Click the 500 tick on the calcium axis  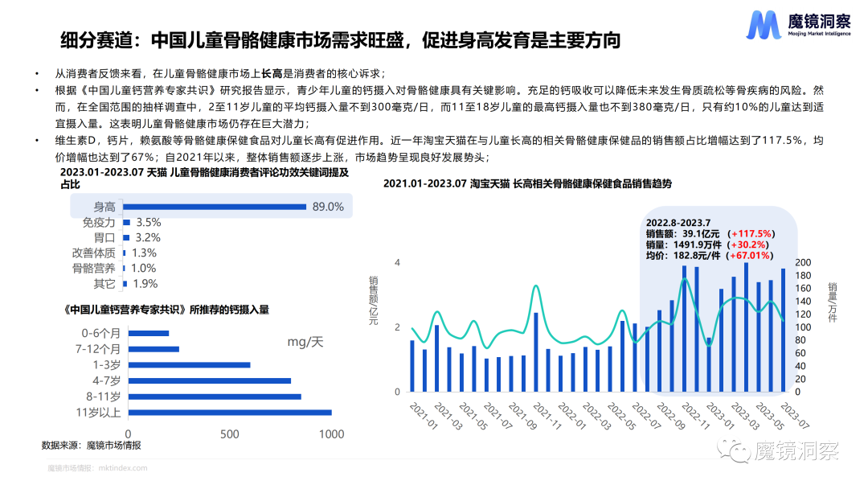coord(230,434)
